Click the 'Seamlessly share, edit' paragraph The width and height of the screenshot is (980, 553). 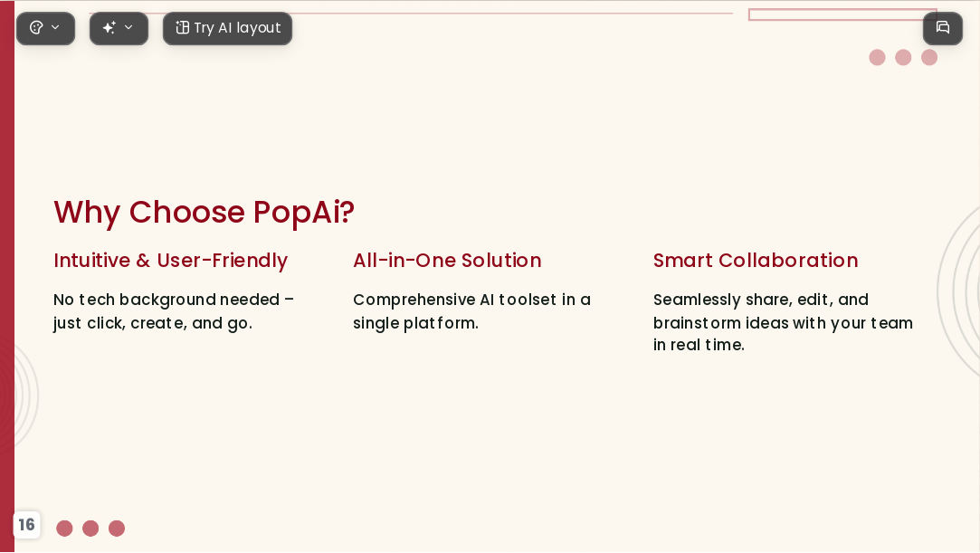[783, 322]
